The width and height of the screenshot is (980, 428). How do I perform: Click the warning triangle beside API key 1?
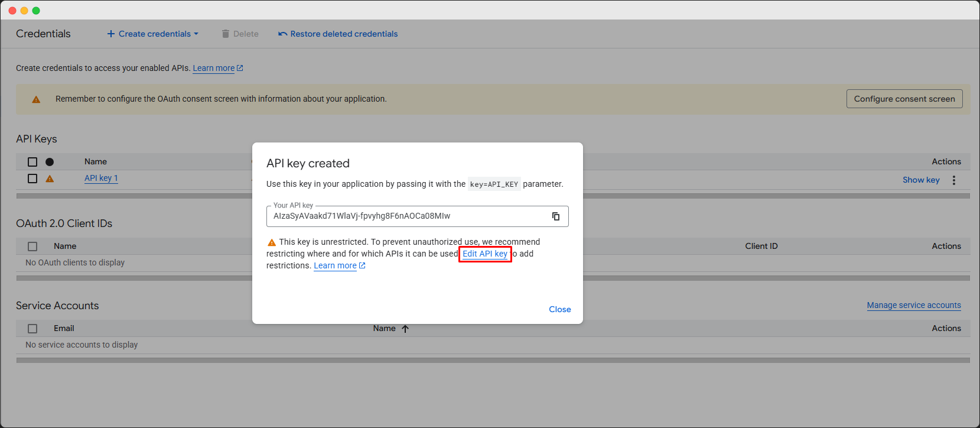point(50,179)
